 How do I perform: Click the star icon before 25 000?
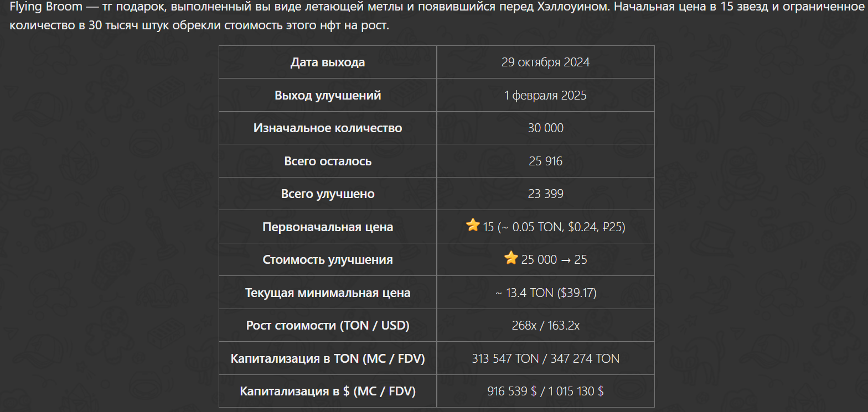click(511, 258)
